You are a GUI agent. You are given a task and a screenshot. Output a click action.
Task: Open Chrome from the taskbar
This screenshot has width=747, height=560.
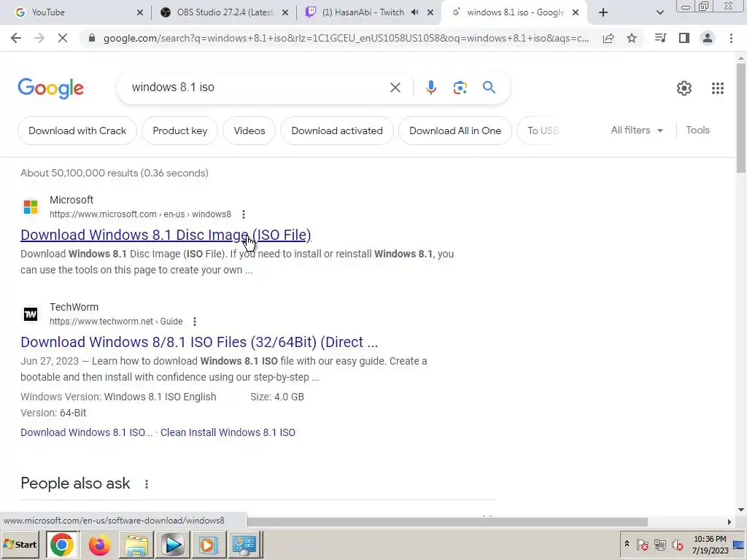tap(62, 544)
